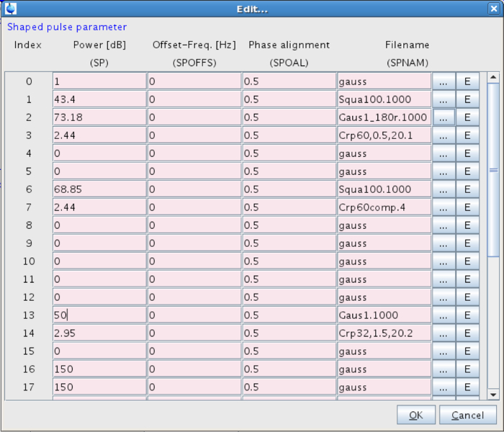Focus phase alignment field for index 6
504x432 pixels.
pyautogui.click(x=289, y=189)
